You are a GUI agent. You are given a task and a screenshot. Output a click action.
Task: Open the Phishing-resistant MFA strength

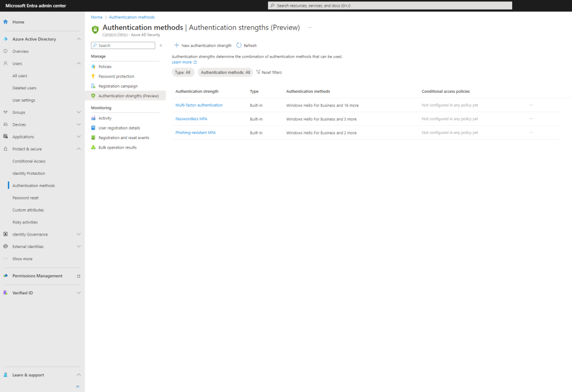coord(196,132)
